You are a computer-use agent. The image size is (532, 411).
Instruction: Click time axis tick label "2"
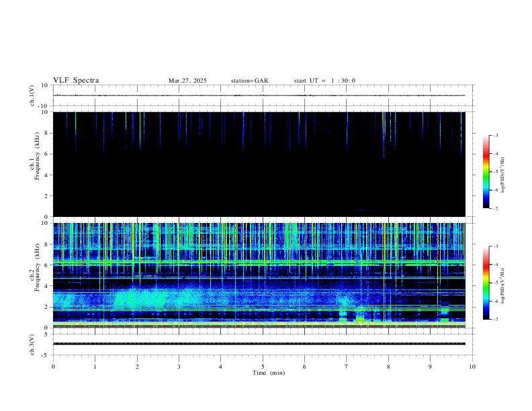point(137,367)
